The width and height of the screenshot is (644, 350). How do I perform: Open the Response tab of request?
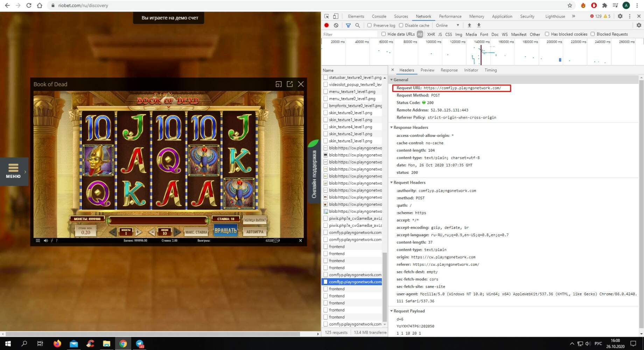click(449, 70)
